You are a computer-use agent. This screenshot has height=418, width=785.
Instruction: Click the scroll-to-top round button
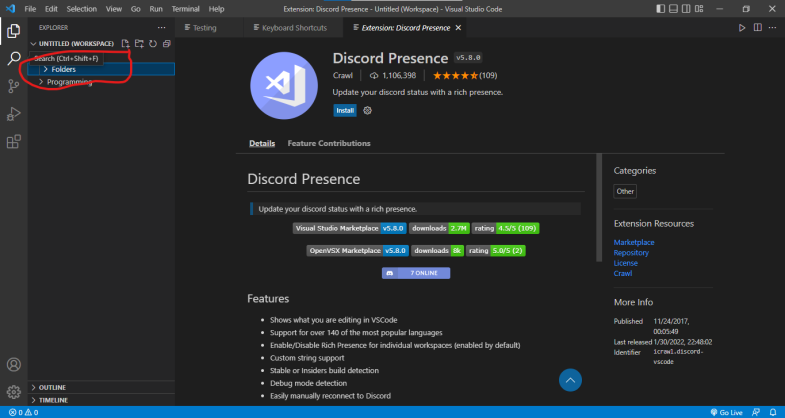point(570,380)
